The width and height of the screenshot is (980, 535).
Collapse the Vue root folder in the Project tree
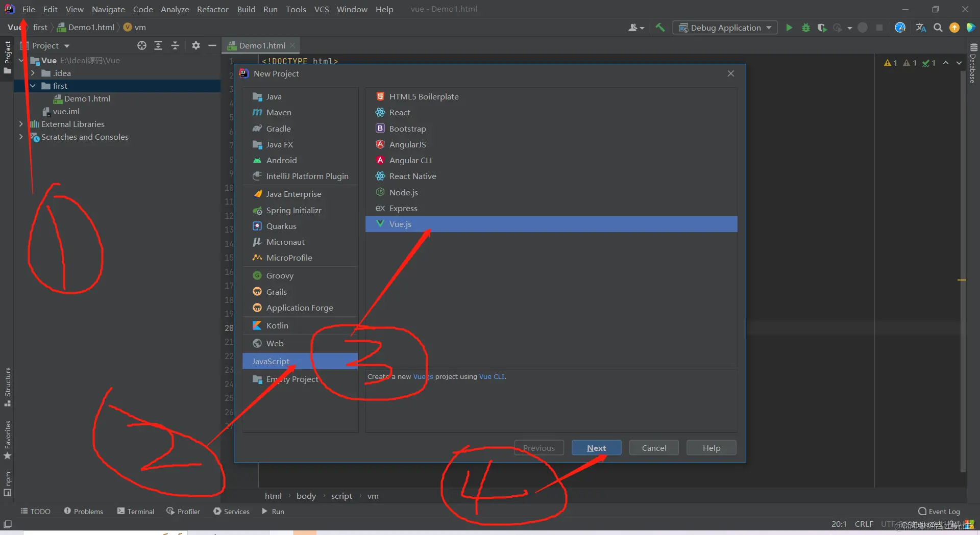pyautogui.click(x=21, y=60)
